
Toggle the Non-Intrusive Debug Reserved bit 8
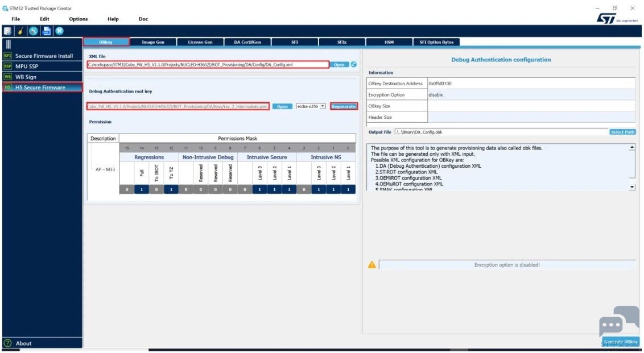pos(230,190)
